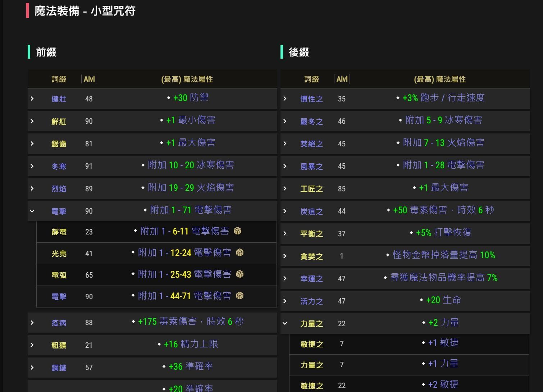The image size is (543, 392).
Task: Expand the 活力之 suffix row
Action: pos(285,301)
